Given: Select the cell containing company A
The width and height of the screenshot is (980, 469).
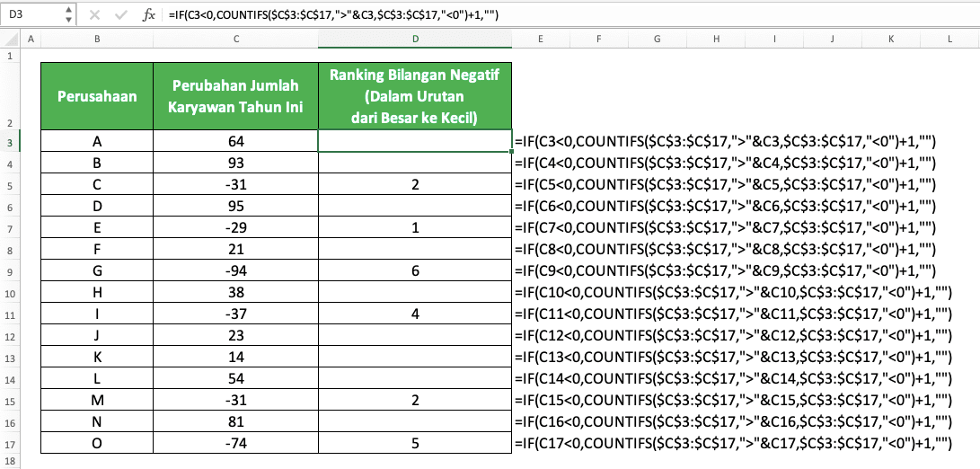Looking at the screenshot, I should coord(97,141).
